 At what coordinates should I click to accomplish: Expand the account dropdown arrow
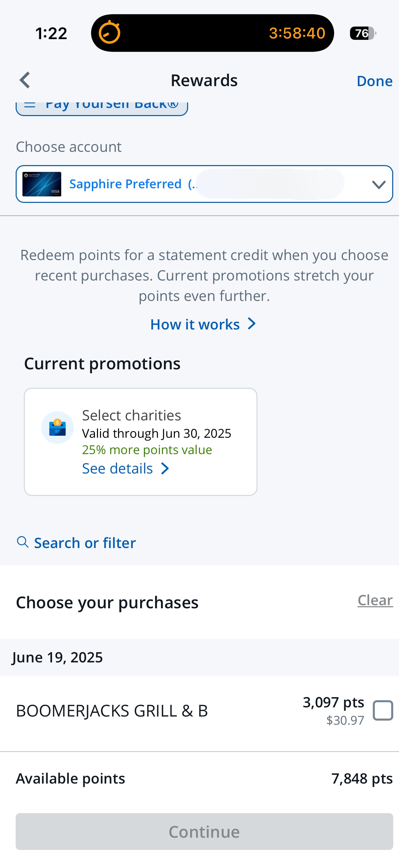point(379,184)
